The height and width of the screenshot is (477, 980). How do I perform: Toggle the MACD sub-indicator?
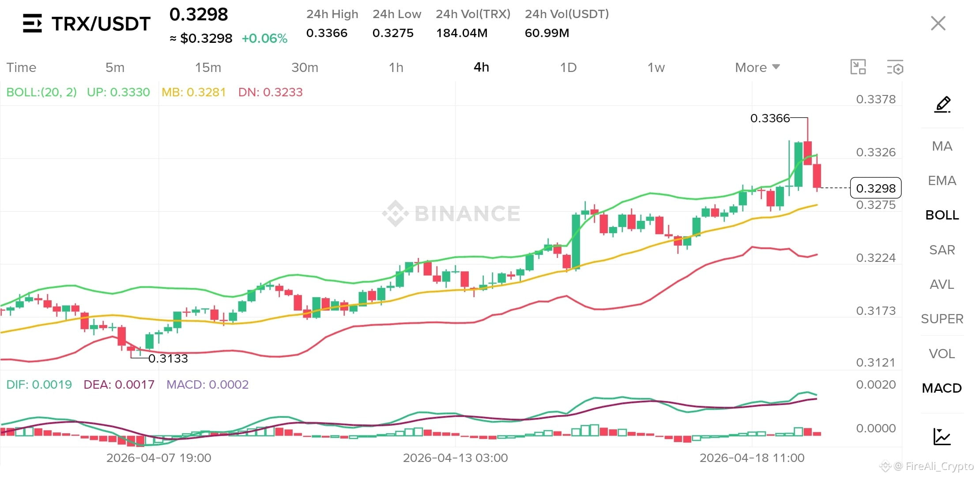click(x=942, y=388)
